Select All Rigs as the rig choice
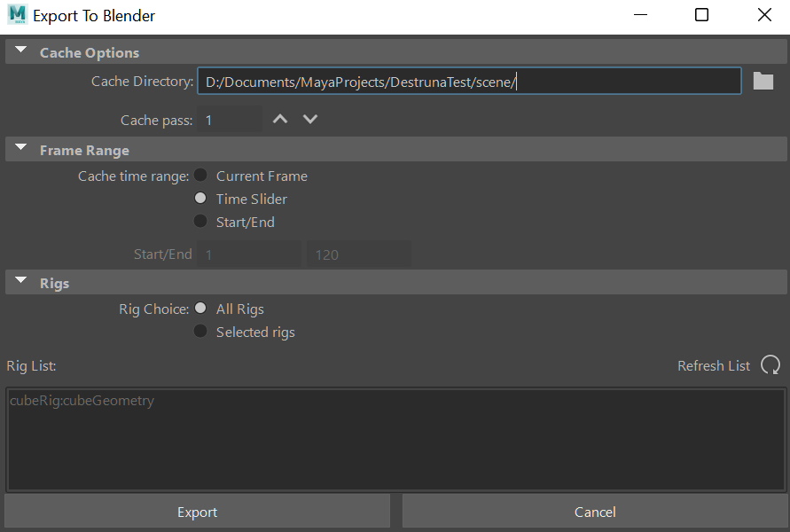Screen dimensions: 790x532 click(x=200, y=308)
